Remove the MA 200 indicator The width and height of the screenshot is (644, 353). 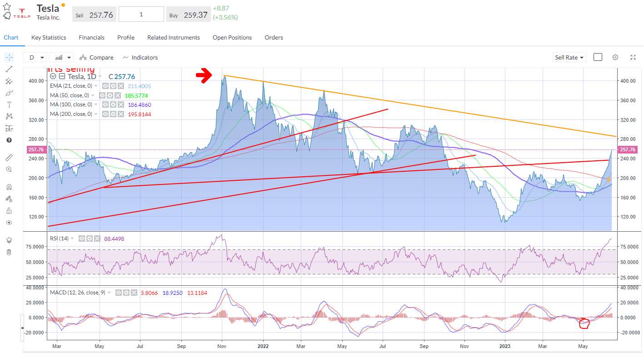(x=120, y=114)
